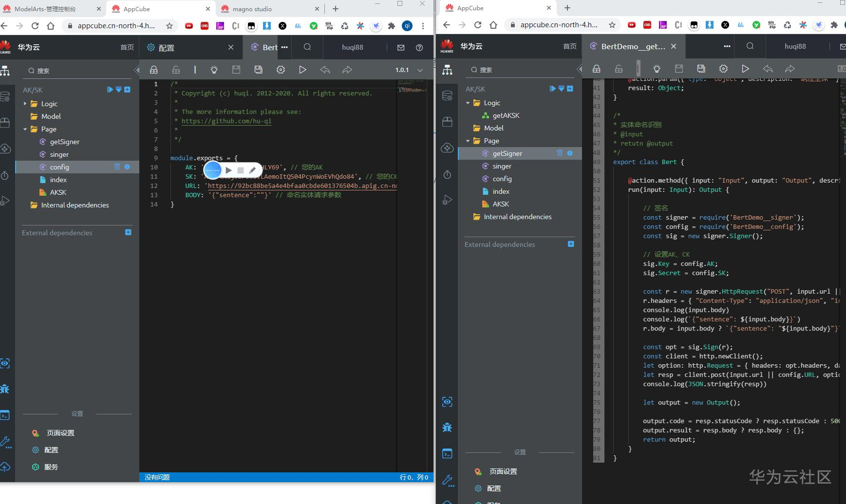Click the single-disk save icon in left window
The height and width of the screenshot is (504, 846).
(236, 70)
